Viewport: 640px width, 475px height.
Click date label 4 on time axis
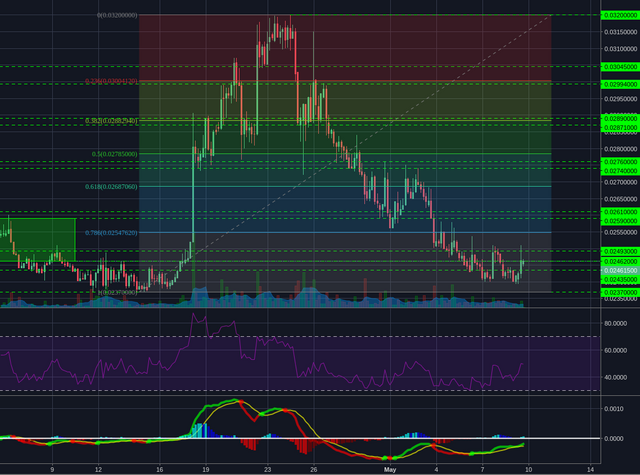pos(436,470)
